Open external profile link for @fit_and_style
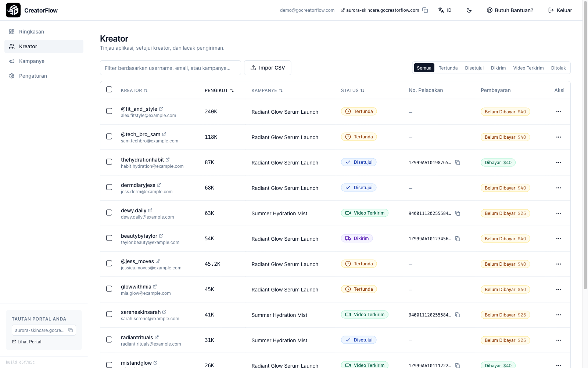This screenshot has width=588, height=368. [161, 109]
